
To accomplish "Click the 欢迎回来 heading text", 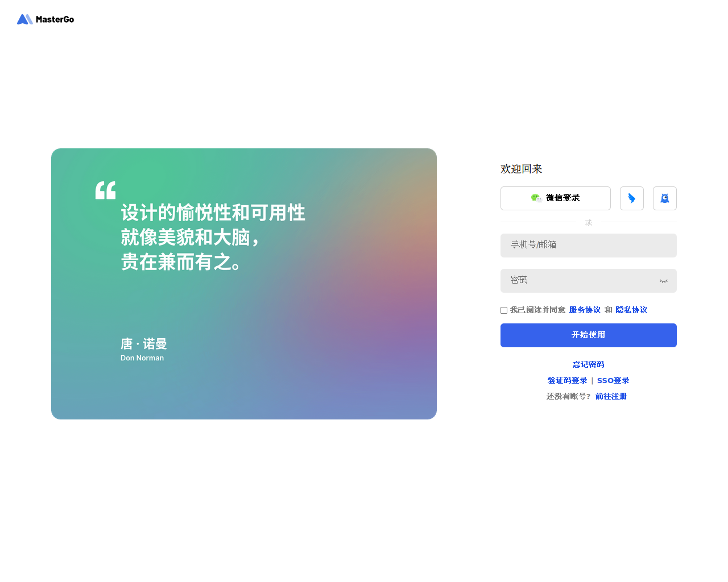I will 522,169.
